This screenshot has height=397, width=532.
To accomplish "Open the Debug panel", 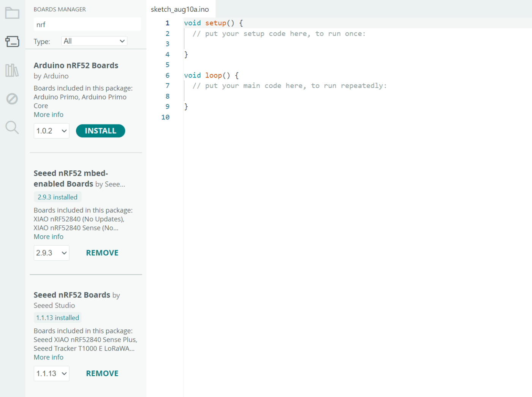I will 12,99.
